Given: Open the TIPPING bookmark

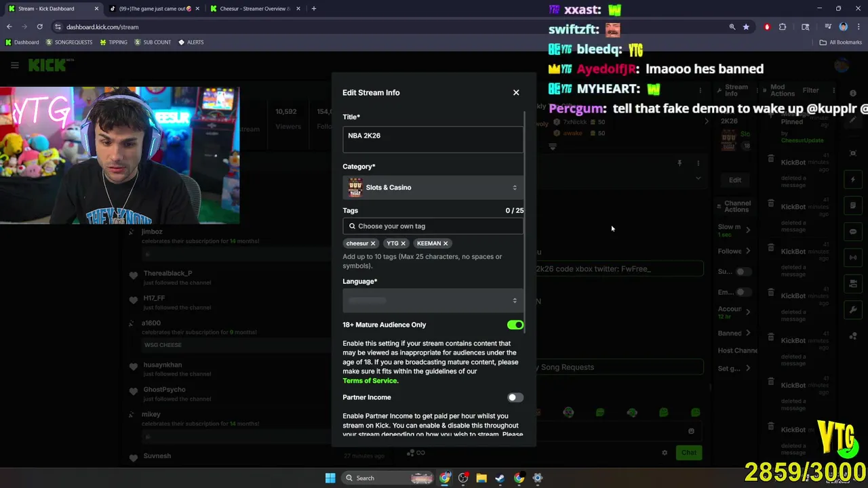Looking at the screenshot, I should coord(113,42).
